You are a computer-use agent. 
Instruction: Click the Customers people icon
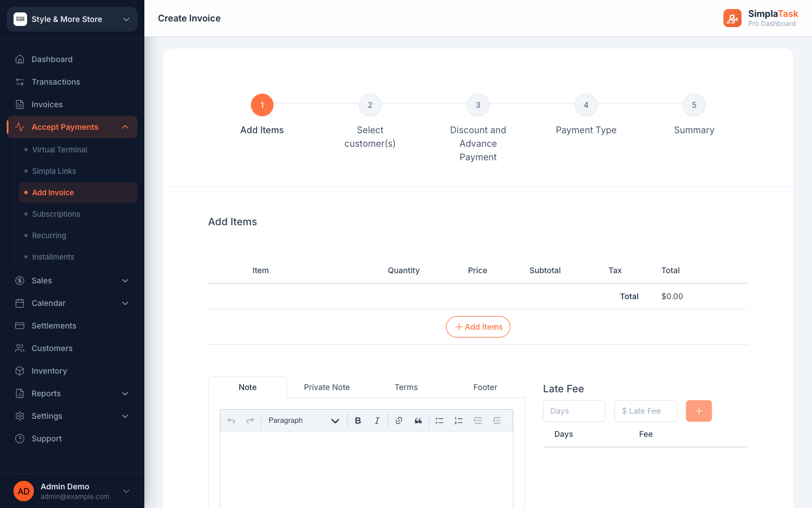tap(20, 348)
